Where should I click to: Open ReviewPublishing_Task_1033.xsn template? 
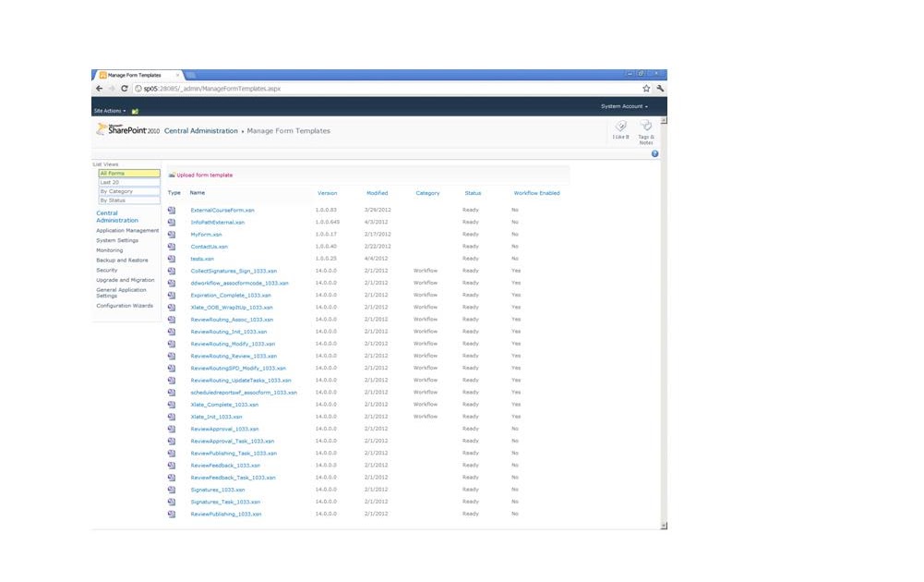(x=234, y=454)
